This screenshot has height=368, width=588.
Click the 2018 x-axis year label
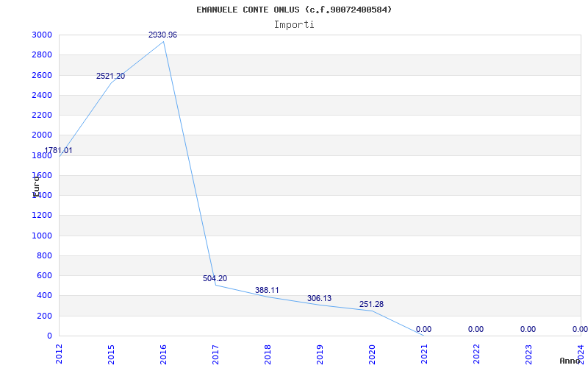tap(268, 354)
